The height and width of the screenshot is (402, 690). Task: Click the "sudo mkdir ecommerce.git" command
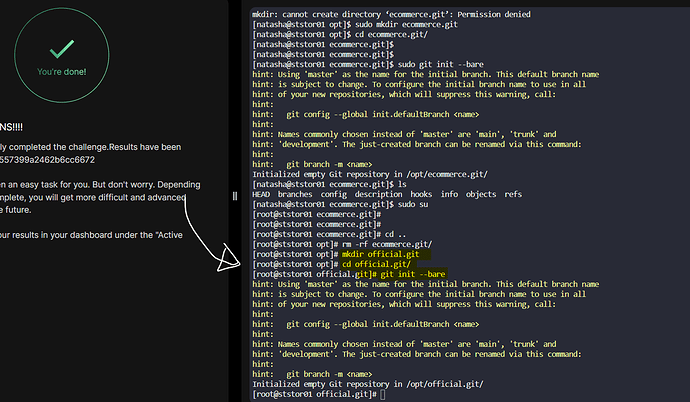click(x=406, y=25)
